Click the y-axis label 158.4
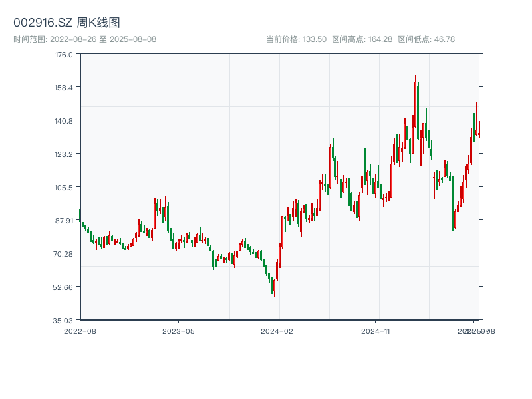 point(64,88)
